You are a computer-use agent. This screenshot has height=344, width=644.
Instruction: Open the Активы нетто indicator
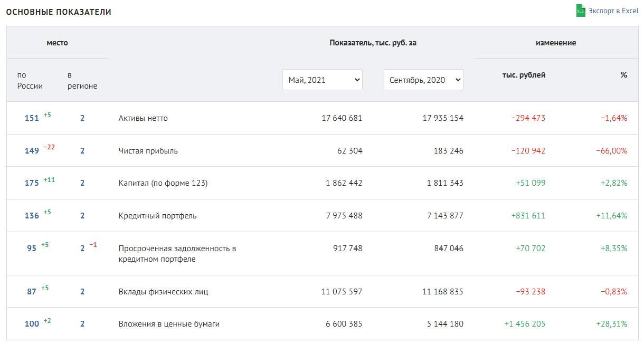click(x=143, y=118)
